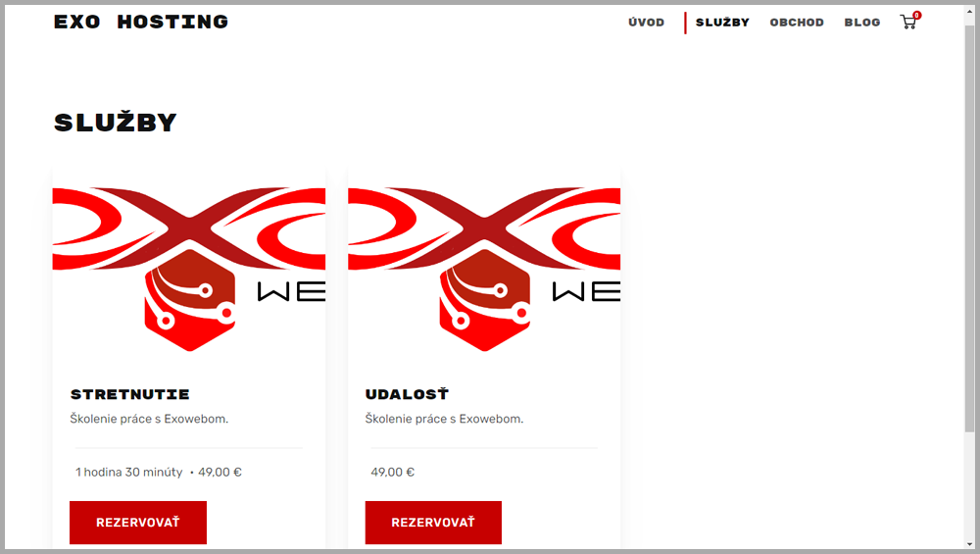Open the Udalosť service title

pyautogui.click(x=407, y=394)
